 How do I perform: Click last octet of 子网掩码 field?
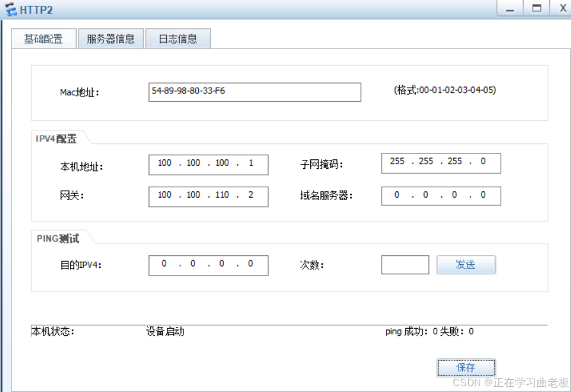point(483,161)
